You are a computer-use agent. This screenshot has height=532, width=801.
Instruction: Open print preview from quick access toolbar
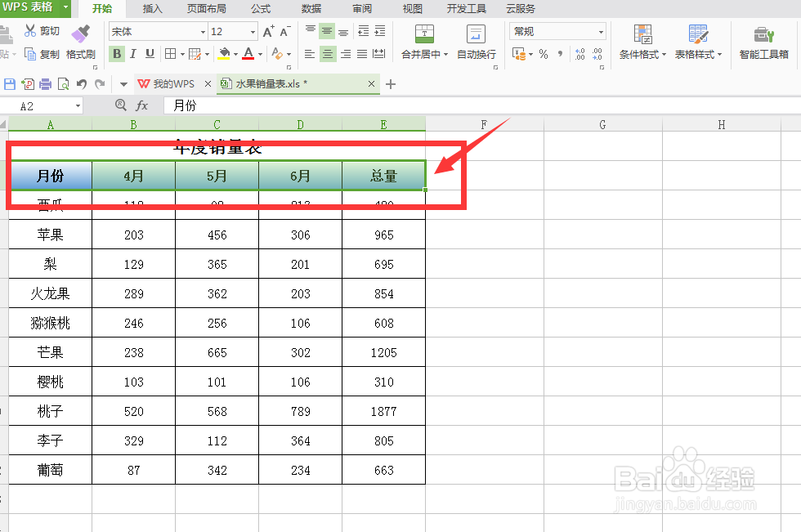coord(64,83)
